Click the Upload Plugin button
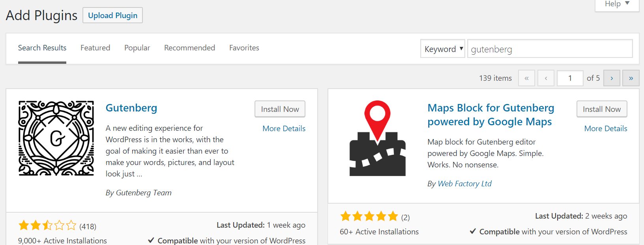Screen dimensions: 644x245 [x=113, y=15]
